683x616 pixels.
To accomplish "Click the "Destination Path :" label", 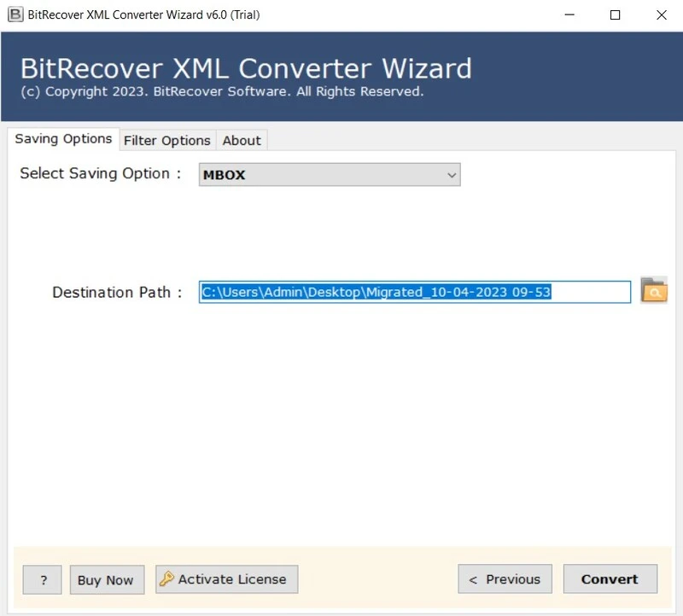I will point(117,292).
